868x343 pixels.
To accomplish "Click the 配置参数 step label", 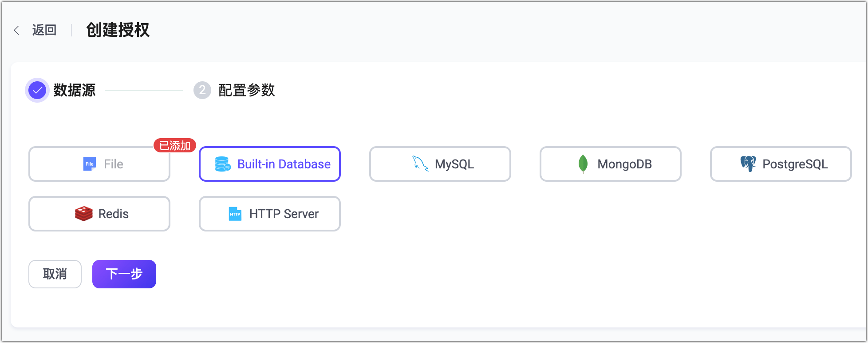I will point(247,90).
